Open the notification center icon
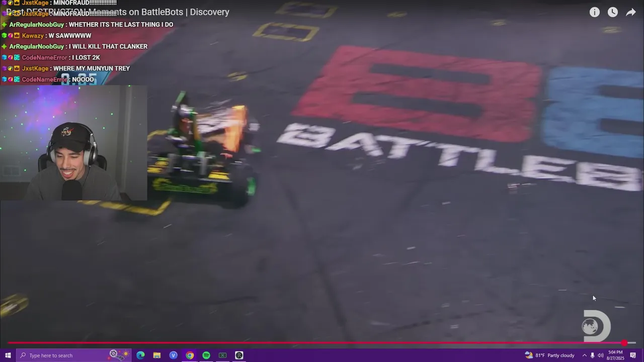Viewport: 644px width, 362px height. pyautogui.click(x=633, y=355)
